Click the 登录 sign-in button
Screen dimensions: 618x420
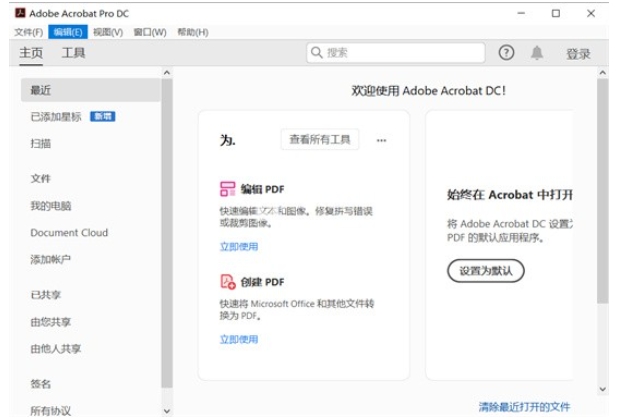(x=578, y=54)
